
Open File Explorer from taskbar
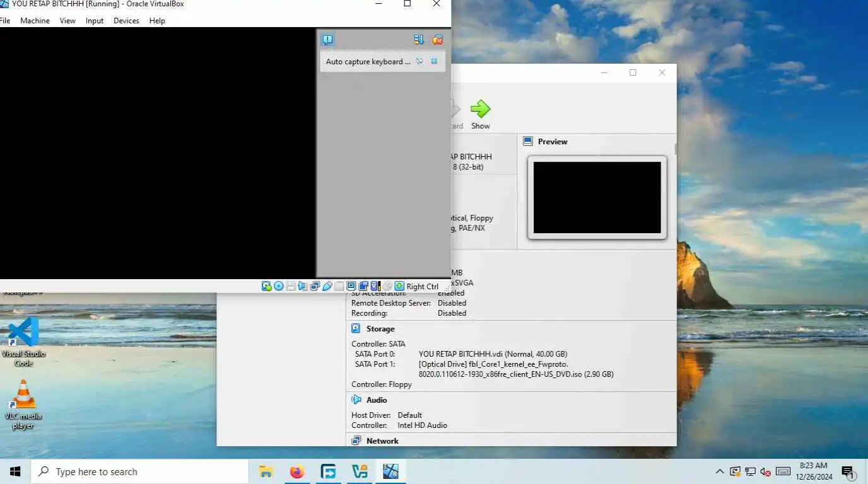(x=266, y=471)
